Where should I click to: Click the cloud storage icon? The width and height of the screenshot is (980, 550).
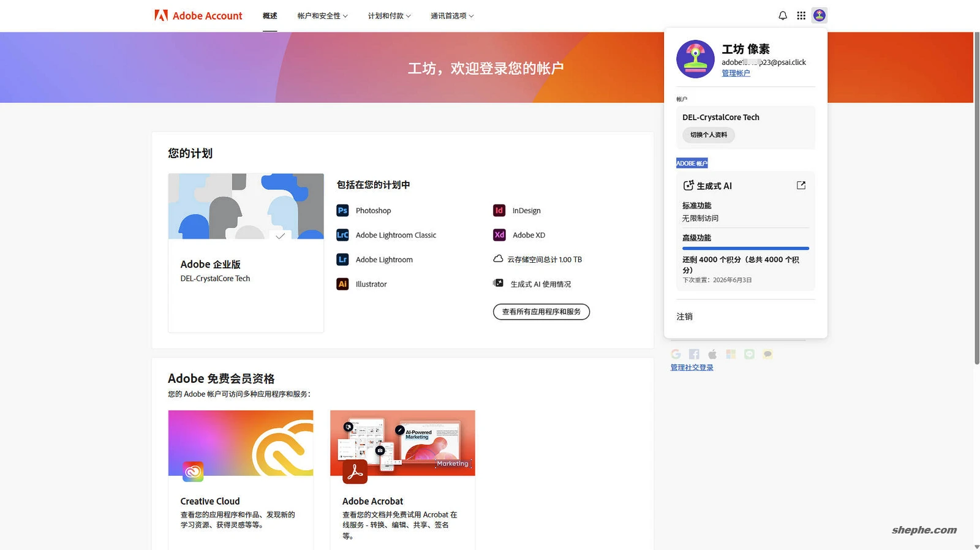coord(498,258)
